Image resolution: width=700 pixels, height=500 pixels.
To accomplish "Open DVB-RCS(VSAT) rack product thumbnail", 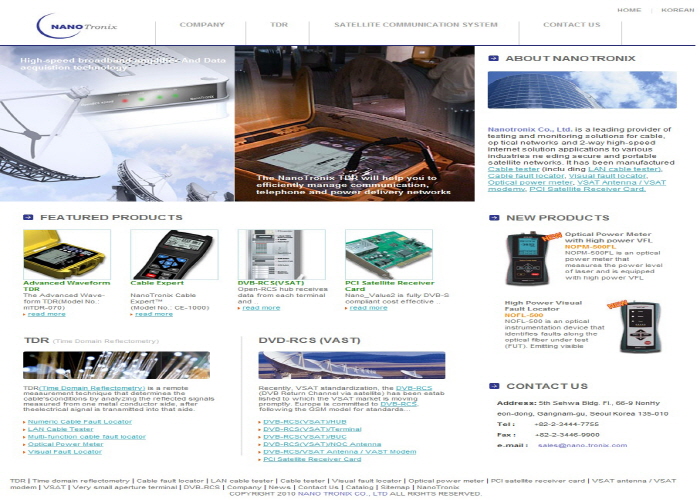I will pos(282,254).
